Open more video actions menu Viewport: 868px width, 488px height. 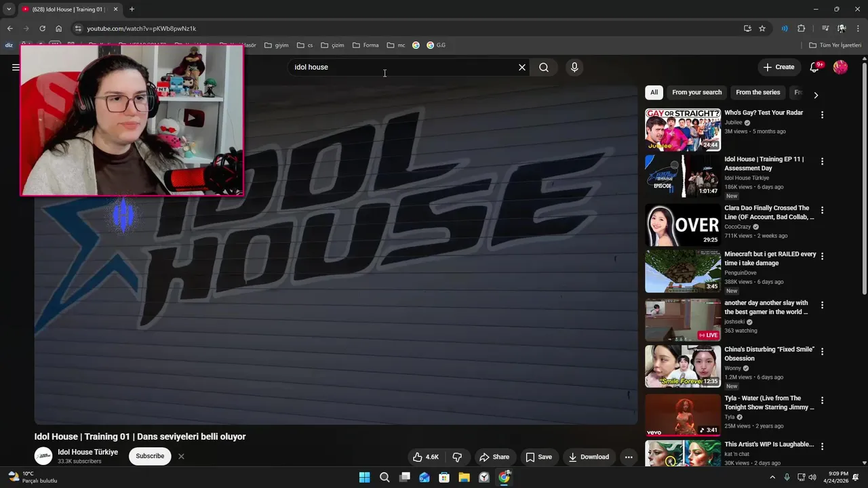point(629,457)
